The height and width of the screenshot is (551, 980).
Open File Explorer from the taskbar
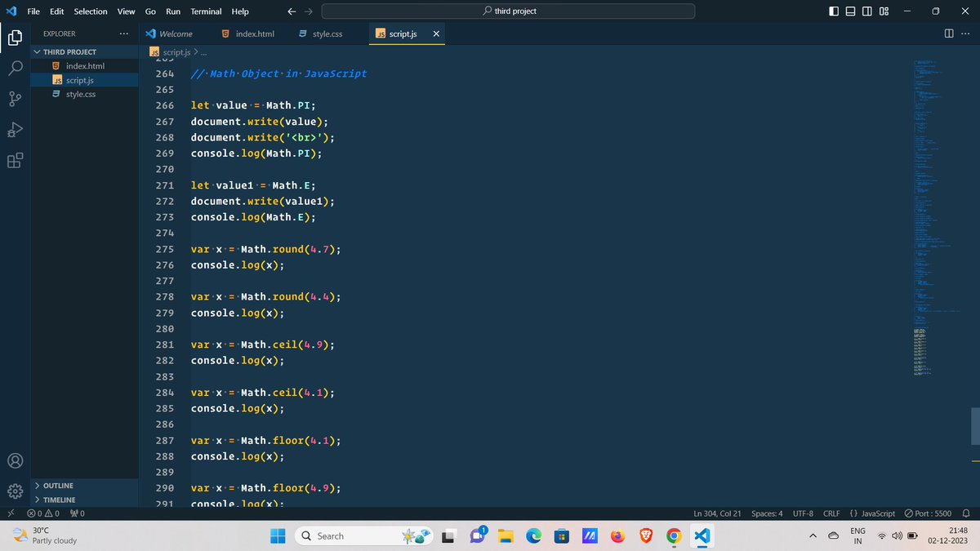coord(505,535)
